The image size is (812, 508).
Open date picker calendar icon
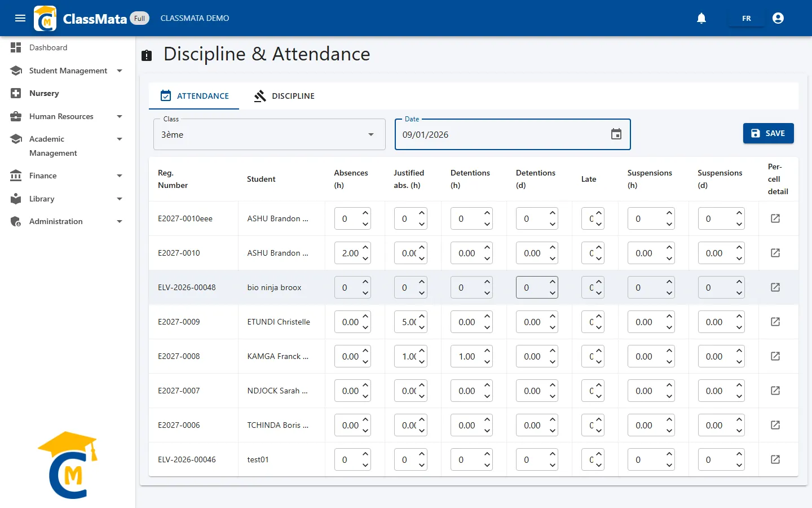tap(616, 134)
